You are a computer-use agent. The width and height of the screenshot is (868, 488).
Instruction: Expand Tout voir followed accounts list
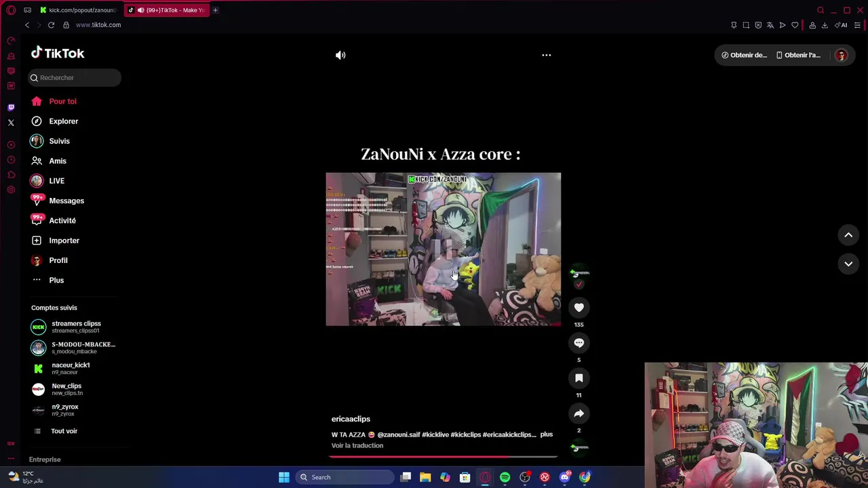[55, 431]
